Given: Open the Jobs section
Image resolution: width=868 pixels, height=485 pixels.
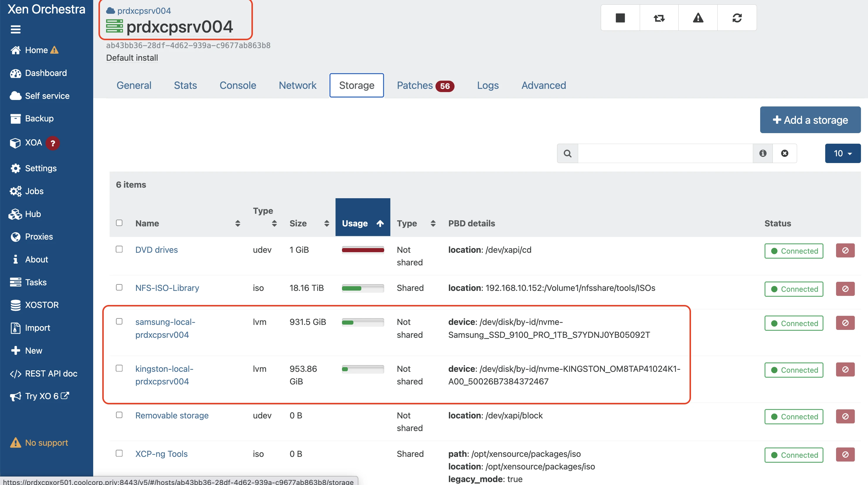Looking at the screenshot, I should pyautogui.click(x=27, y=191).
